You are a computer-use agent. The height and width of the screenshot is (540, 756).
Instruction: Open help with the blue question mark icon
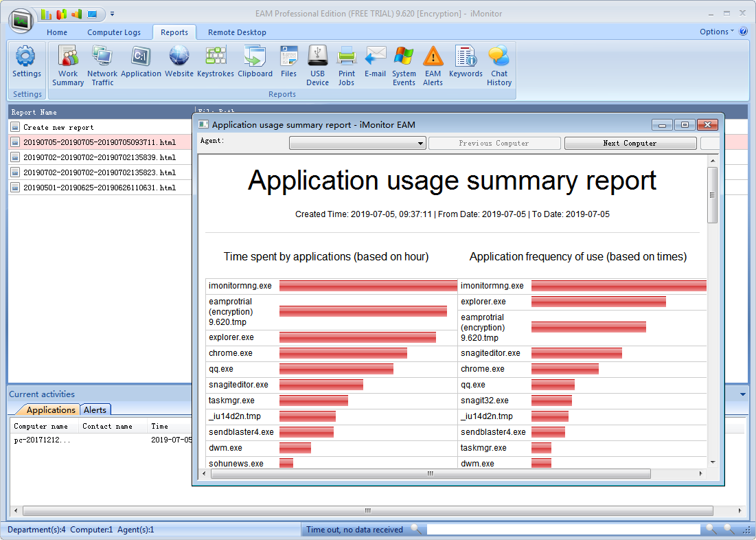pyautogui.click(x=743, y=32)
